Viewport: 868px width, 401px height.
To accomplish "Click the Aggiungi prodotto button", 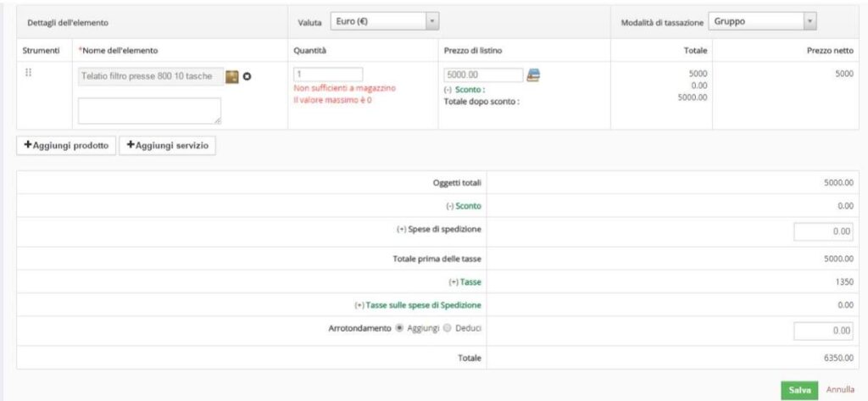I will (66, 146).
